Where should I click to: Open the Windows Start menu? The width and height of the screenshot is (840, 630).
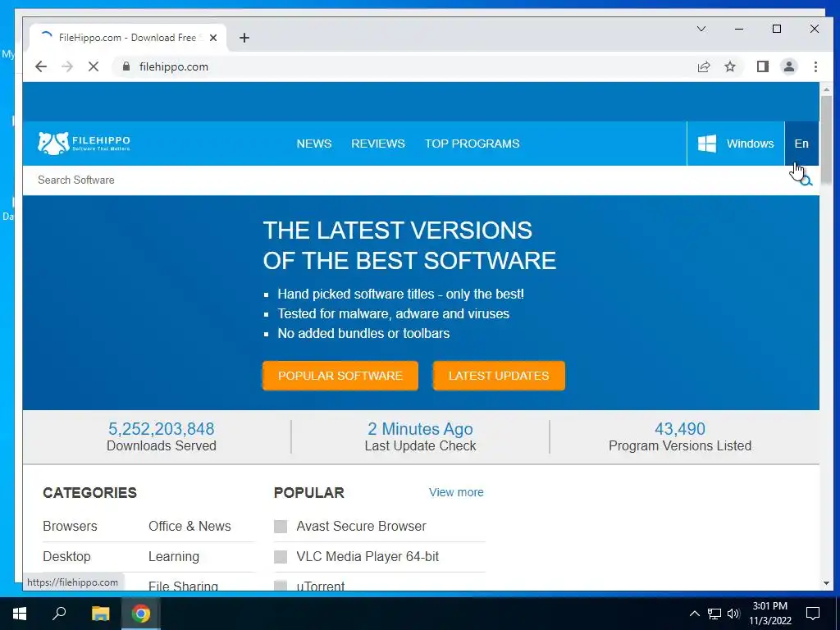tap(20, 614)
